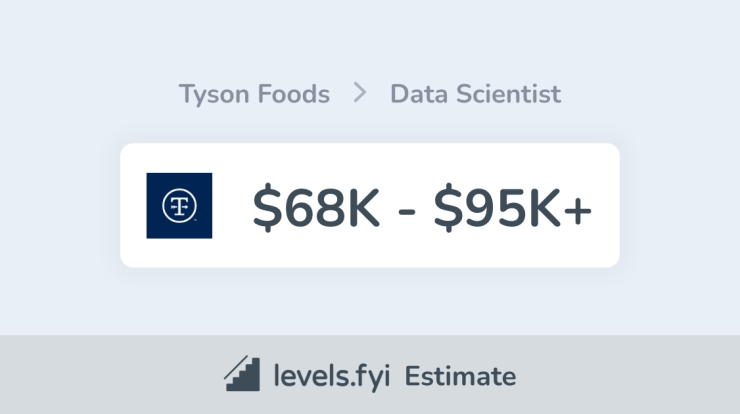The height and width of the screenshot is (414, 740).
Task: Click the $68K lower salary figure
Action: pyautogui.click(x=316, y=207)
